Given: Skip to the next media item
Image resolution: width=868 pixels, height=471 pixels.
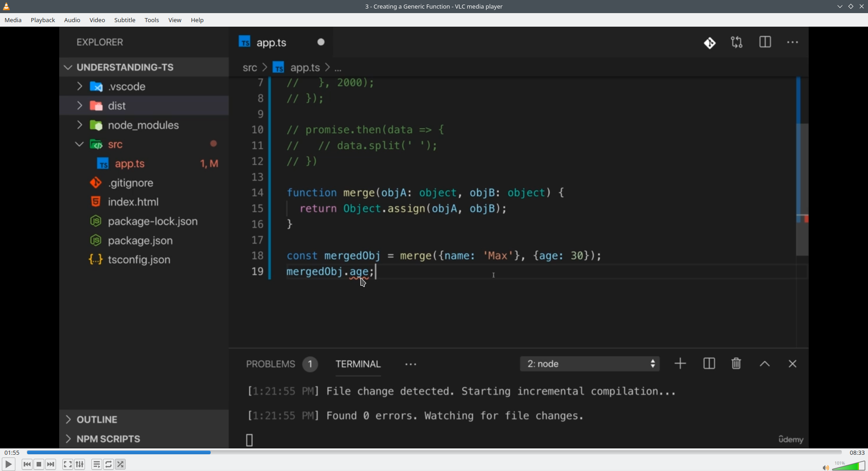Looking at the screenshot, I should (51, 464).
